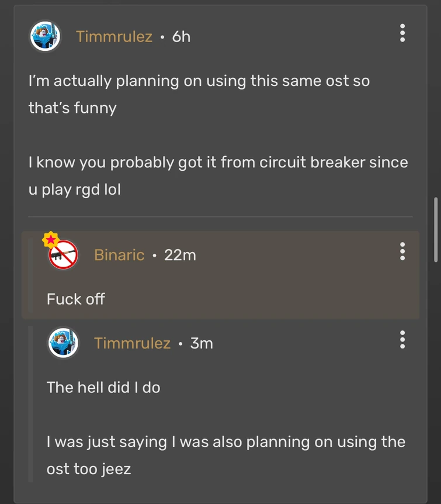The height and width of the screenshot is (504, 441).
Task: Visit Timmrulez's profile from the 6h comment username
Action: coord(114,36)
